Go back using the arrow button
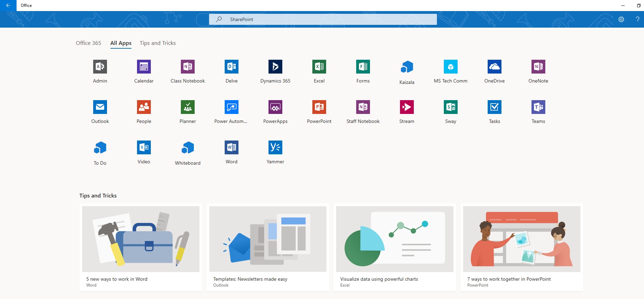The width and height of the screenshot is (644, 299). click(8, 6)
